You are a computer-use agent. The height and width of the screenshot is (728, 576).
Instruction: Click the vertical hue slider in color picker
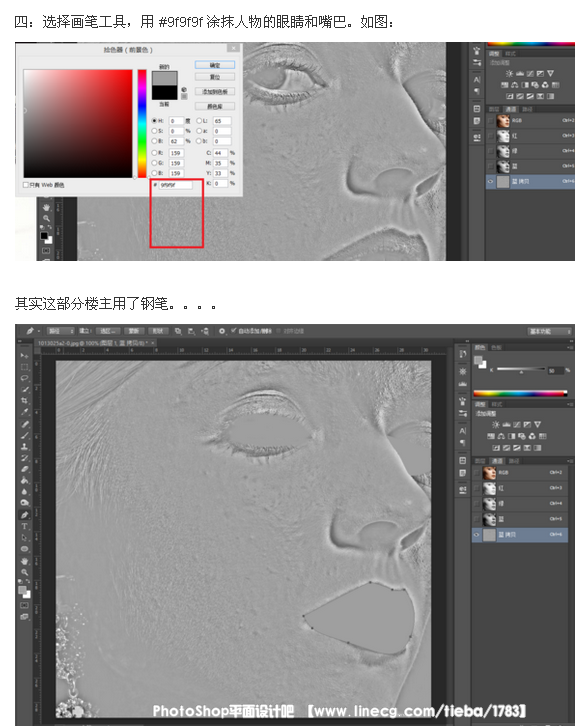142,124
